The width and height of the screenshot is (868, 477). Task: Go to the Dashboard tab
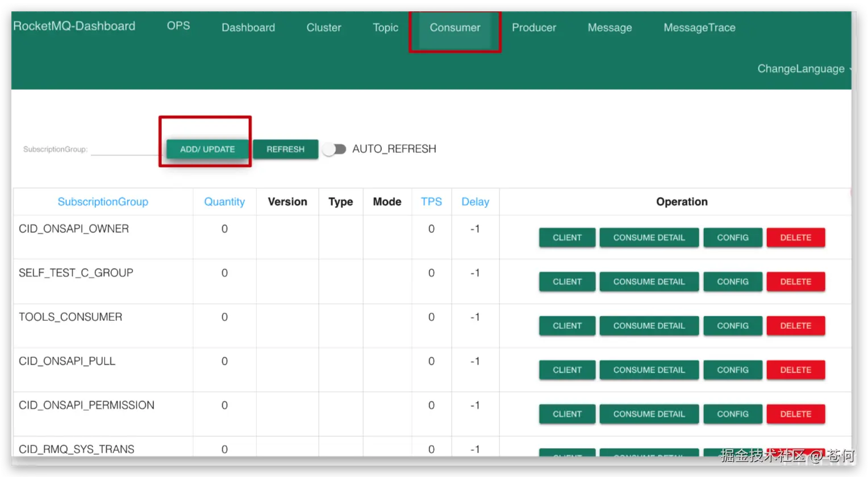coord(248,28)
